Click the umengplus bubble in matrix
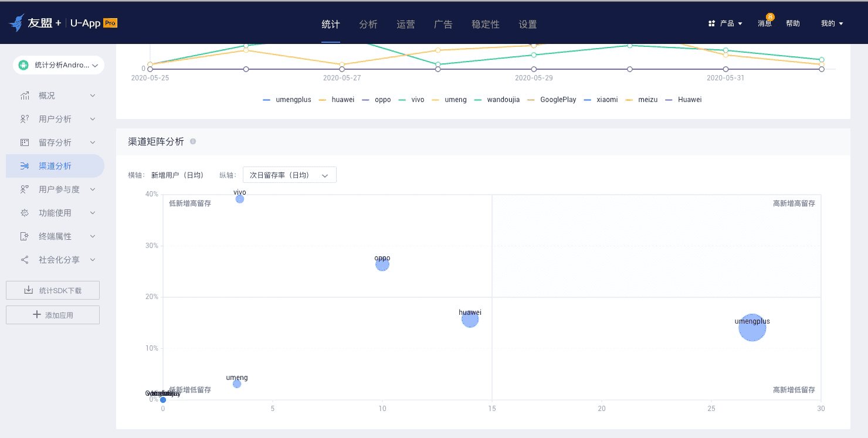The height and width of the screenshot is (438, 868). (x=752, y=327)
